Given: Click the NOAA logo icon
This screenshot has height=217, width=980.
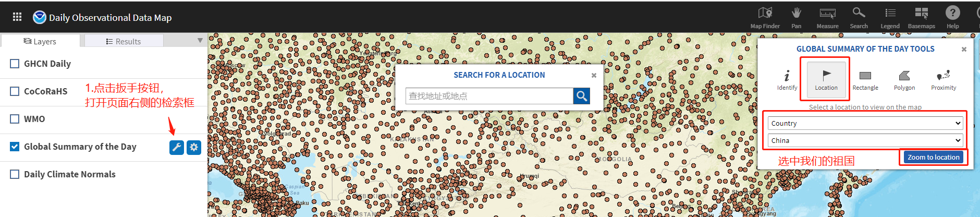Looking at the screenshot, I should point(40,17).
